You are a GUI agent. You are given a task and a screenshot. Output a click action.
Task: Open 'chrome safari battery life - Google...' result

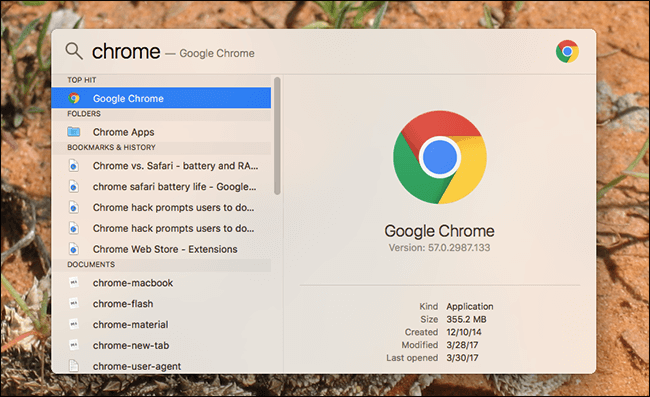(161, 186)
